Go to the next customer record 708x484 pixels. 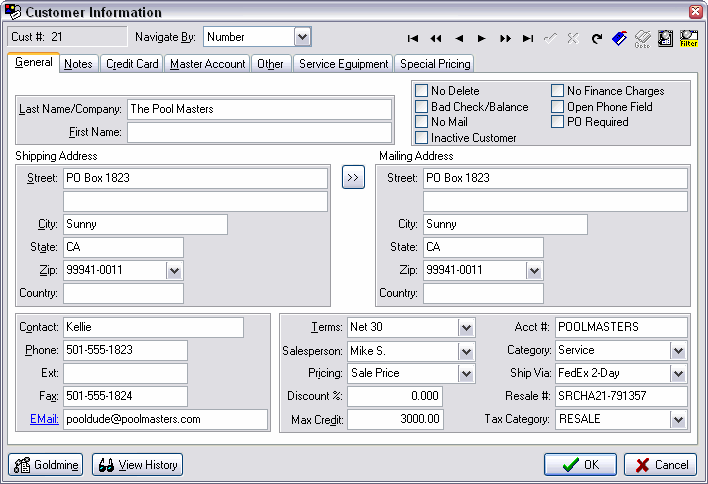click(481, 39)
